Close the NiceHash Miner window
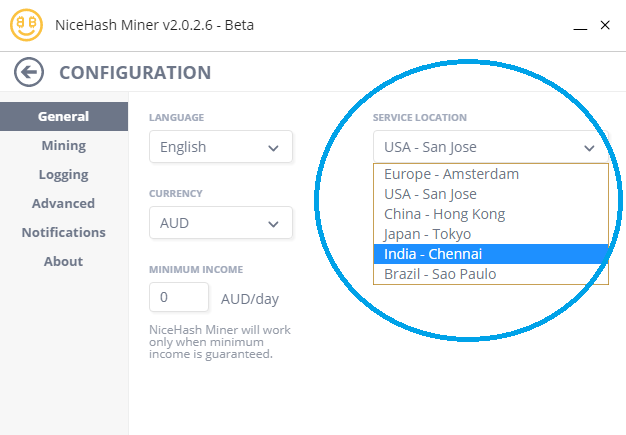Viewport: 626px width, 435px height. click(605, 25)
